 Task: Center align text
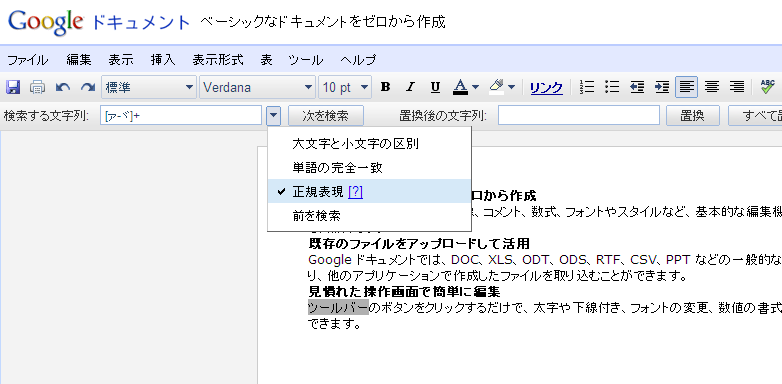pos(712,87)
